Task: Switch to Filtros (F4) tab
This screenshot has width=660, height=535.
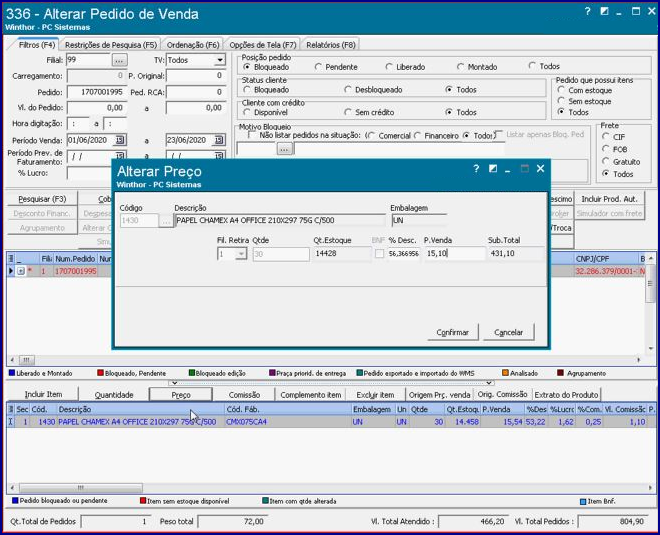Action: 36,45
